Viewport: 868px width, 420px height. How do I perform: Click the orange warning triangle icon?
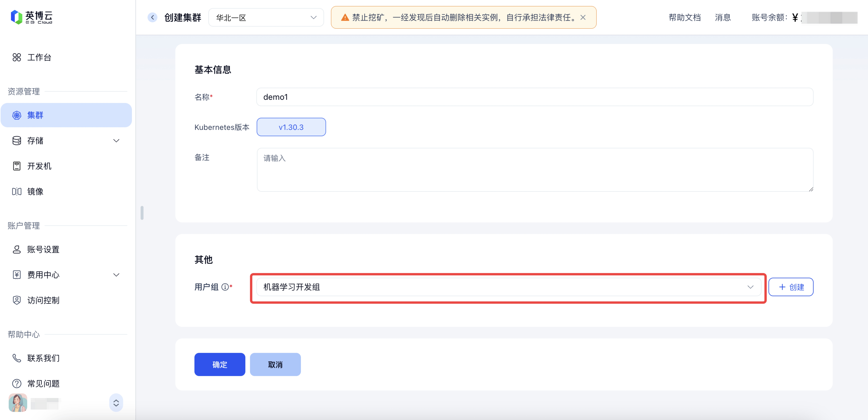point(345,17)
